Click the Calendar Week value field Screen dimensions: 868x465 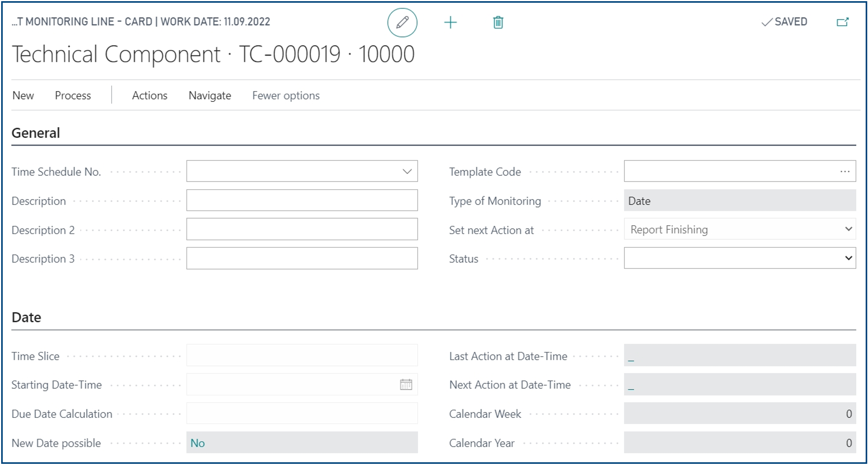(740, 414)
